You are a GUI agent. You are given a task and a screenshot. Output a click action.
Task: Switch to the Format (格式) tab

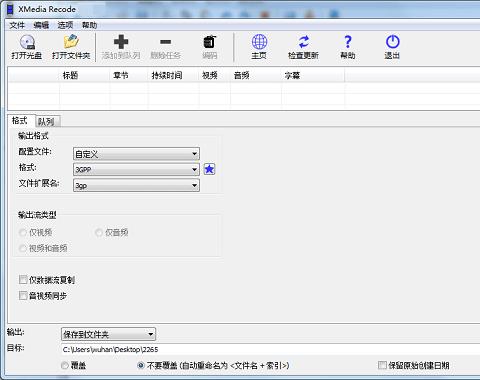pyautogui.click(x=20, y=121)
